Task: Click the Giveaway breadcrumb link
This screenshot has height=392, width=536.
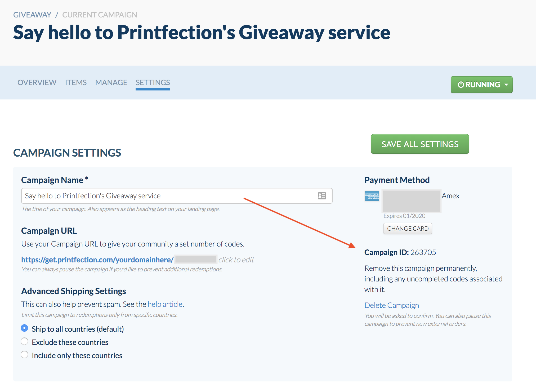Action: [32, 15]
